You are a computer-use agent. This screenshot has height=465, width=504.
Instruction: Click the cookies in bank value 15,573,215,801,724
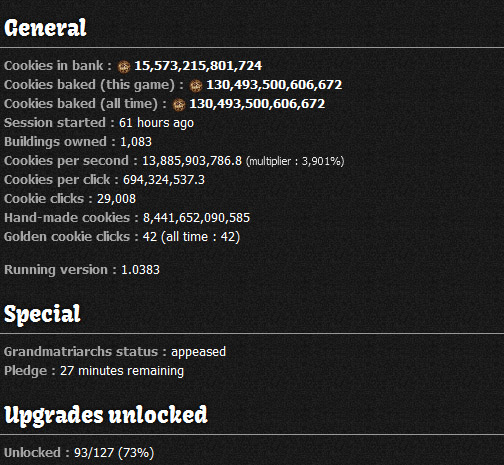click(198, 66)
